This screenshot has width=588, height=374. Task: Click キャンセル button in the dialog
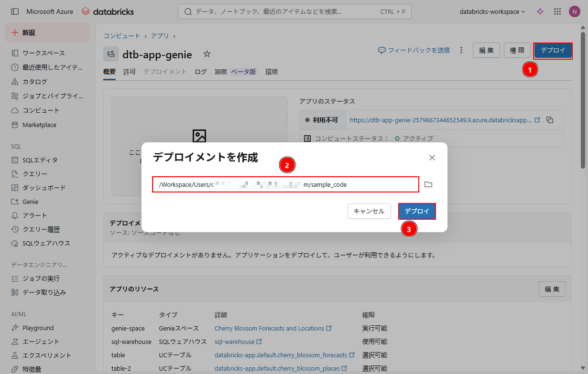[x=369, y=211]
